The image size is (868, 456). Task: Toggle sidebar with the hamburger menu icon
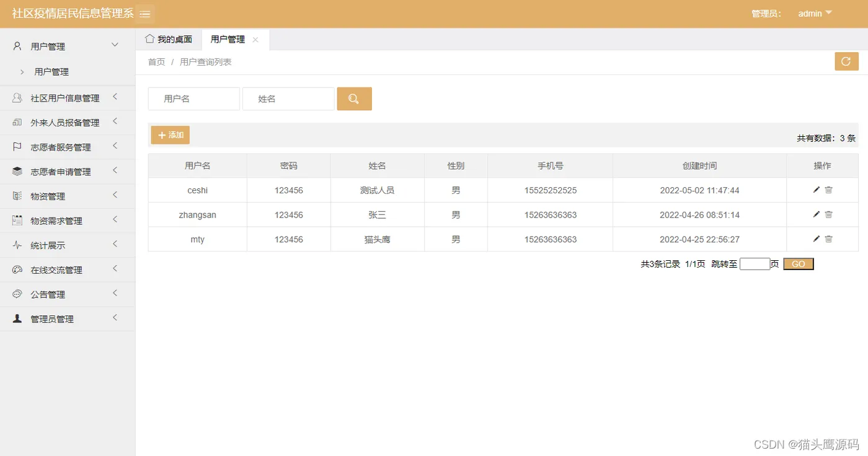(145, 14)
